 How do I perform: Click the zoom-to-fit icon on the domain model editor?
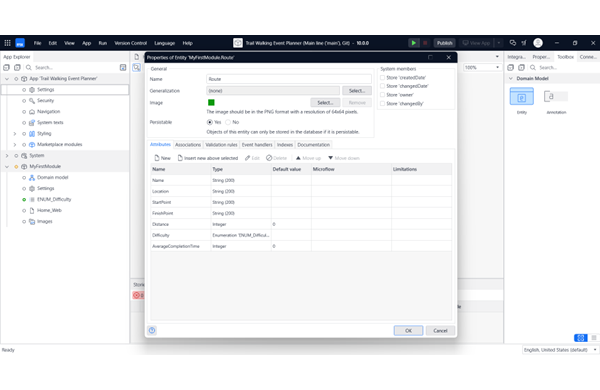click(x=137, y=68)
